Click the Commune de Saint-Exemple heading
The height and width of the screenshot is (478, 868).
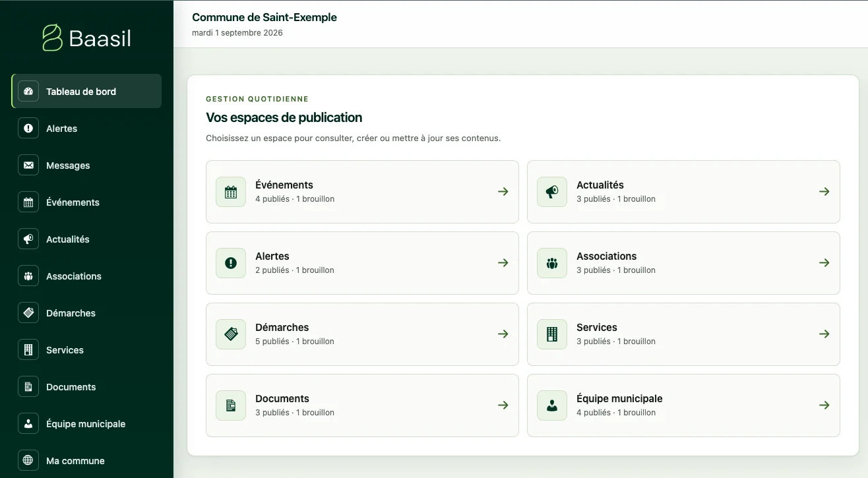tap(264, 18)
